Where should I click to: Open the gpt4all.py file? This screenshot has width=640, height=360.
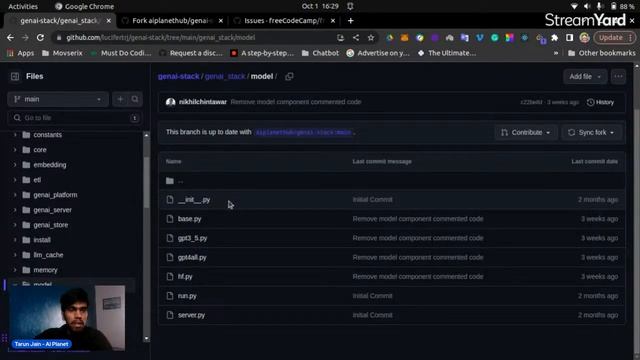click(x=192, y=258)
